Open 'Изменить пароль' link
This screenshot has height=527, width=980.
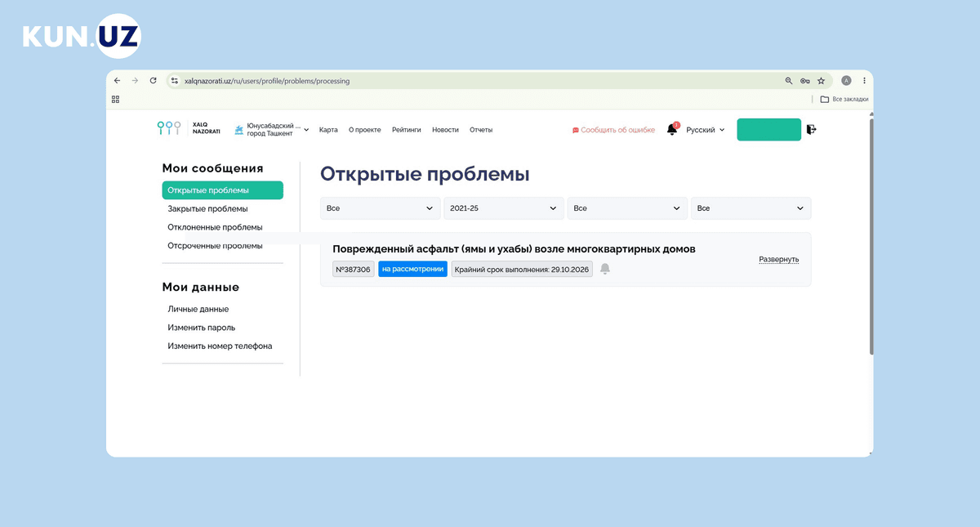[x=202, y=328]
